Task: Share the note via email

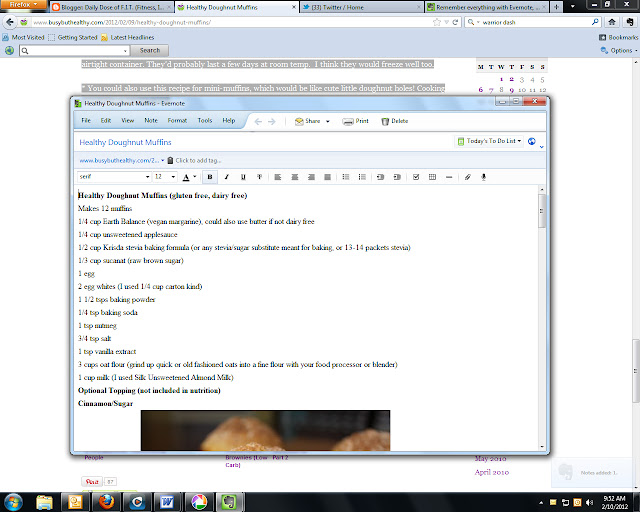Action: tap(307, 121)
